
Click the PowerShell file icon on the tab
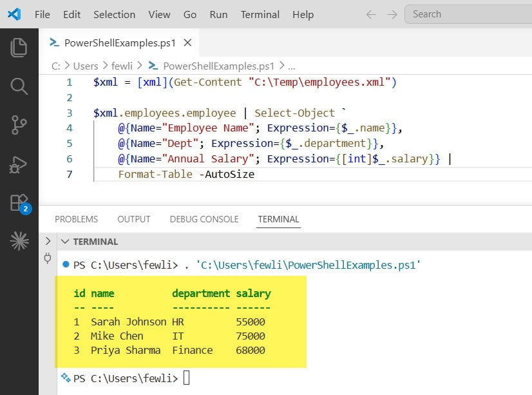click(54, 43)
